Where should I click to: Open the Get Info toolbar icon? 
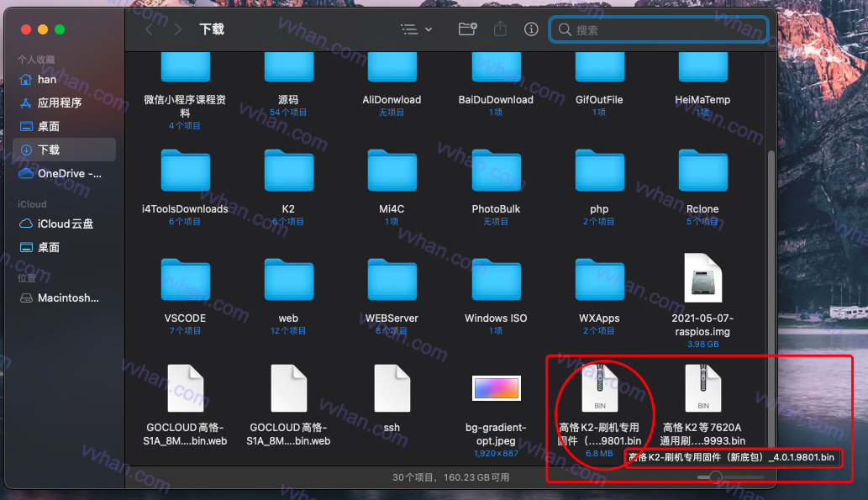tap(531, 29)
